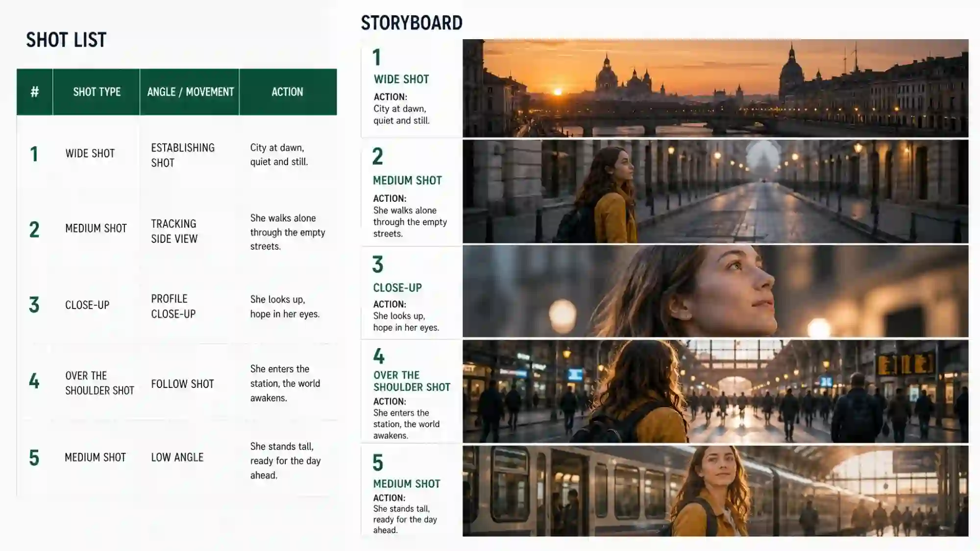Open the city at dawn storyboard image
The width and height of the screenshot is (980, 551).
click(x=715, y=88)
